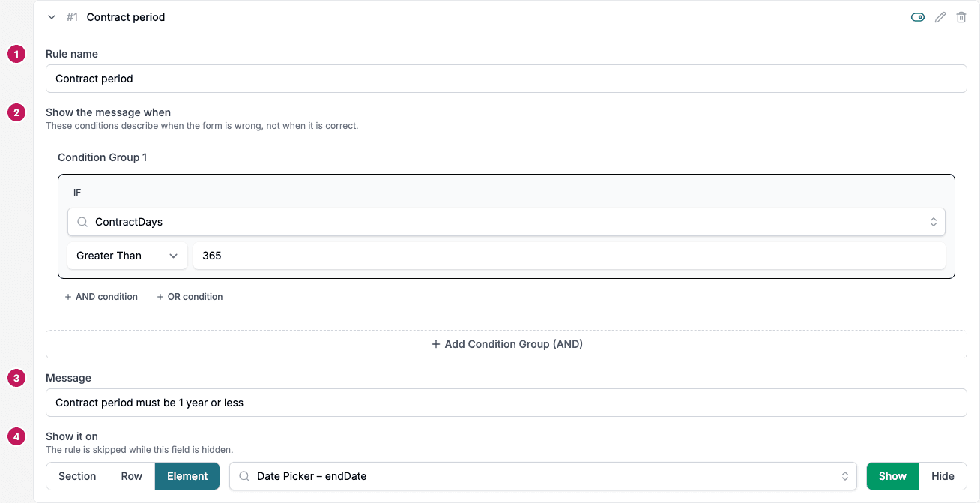The height and width of the screenshot is (503, 980).
Task: Add an AND condition
Action: (101, 297)
